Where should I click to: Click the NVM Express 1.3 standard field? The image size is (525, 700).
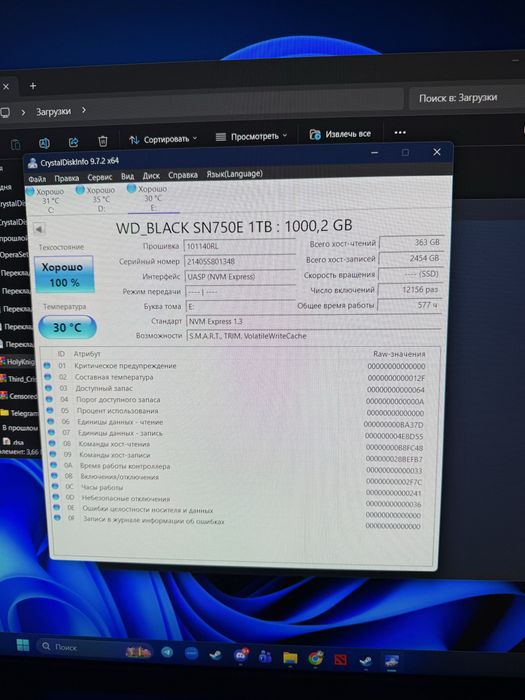[314, 321]
